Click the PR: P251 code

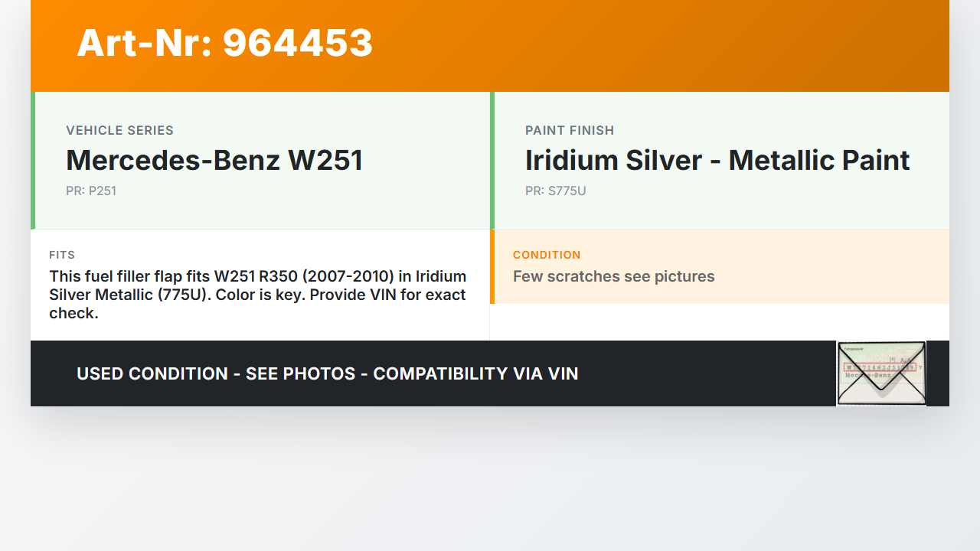point(91,191)
